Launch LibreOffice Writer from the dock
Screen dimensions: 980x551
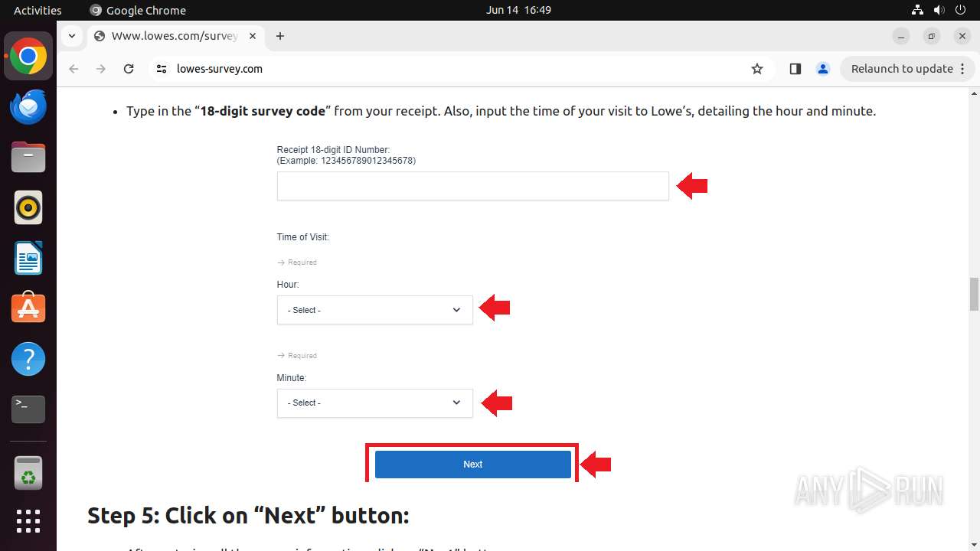click(28, 258)
